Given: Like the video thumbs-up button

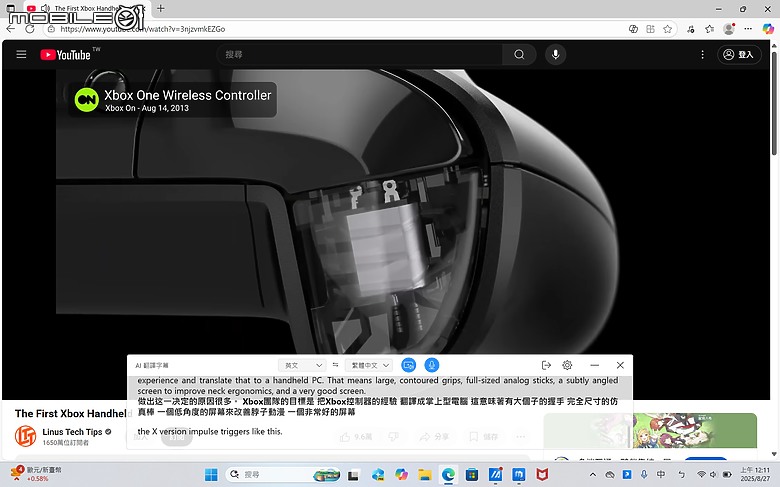Looking at the screenshot, I should [356, 437].
